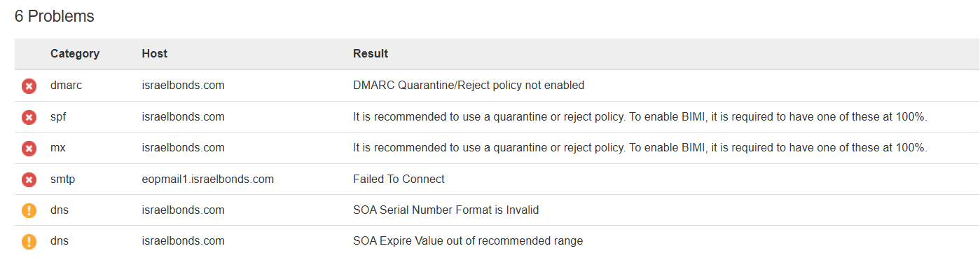Screen dimensions: 980x272
Task: Select the spf category cell
Action: [x=58, y=117]
